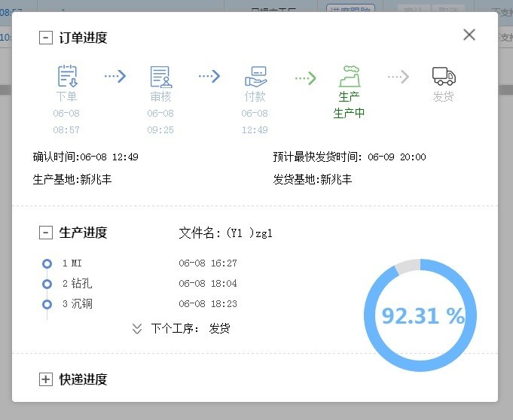Select the 3 沉铜 process step marker
The height and width of the screenshot is (420, 513).
coord(47,304)
